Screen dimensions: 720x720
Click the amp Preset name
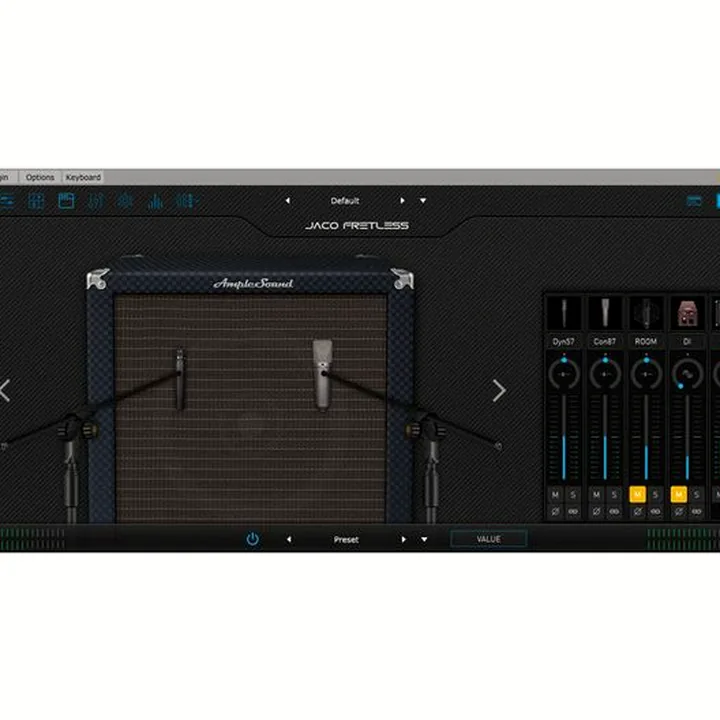coord(346,540)
